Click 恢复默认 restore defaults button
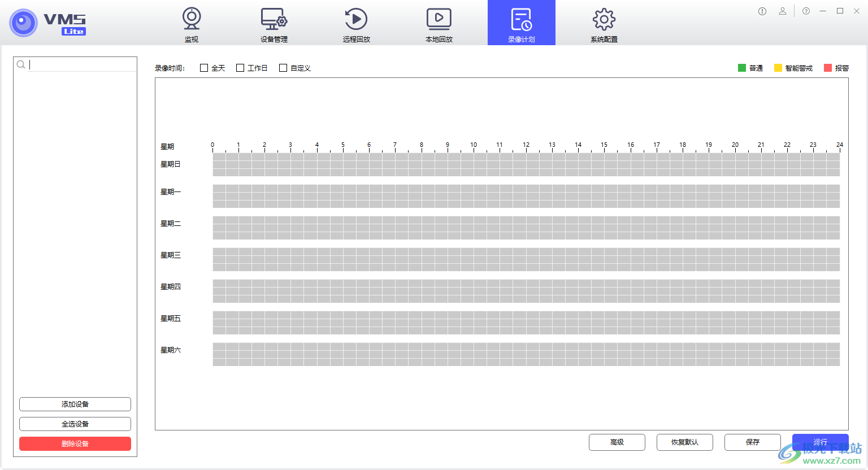Screen dimensions: 868x470 (684, 442)
